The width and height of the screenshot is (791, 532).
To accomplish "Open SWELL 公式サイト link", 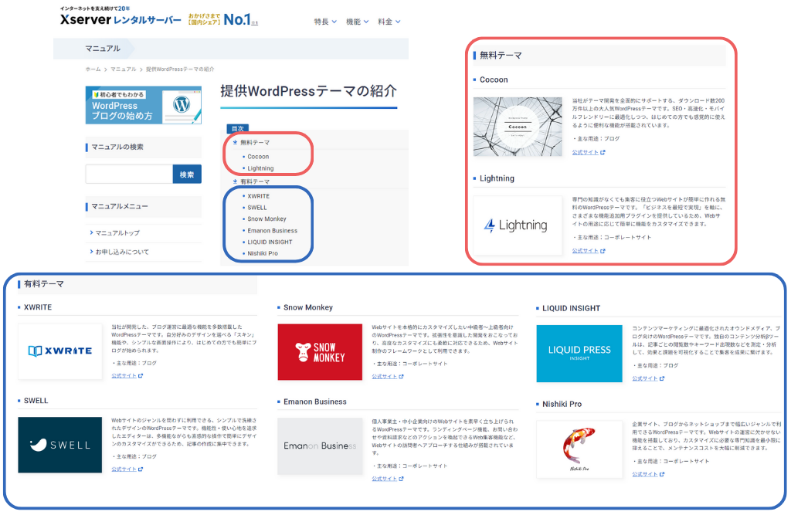I will [x=127, y=469].
